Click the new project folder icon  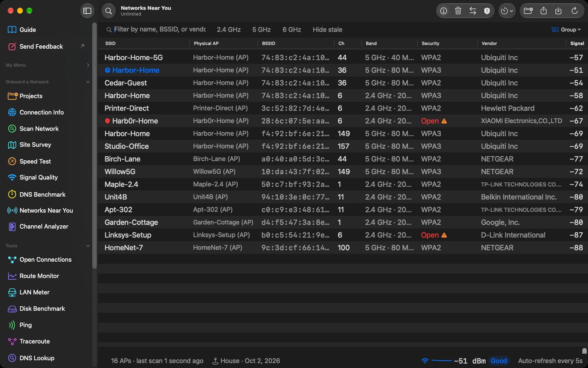click(528, 11)
